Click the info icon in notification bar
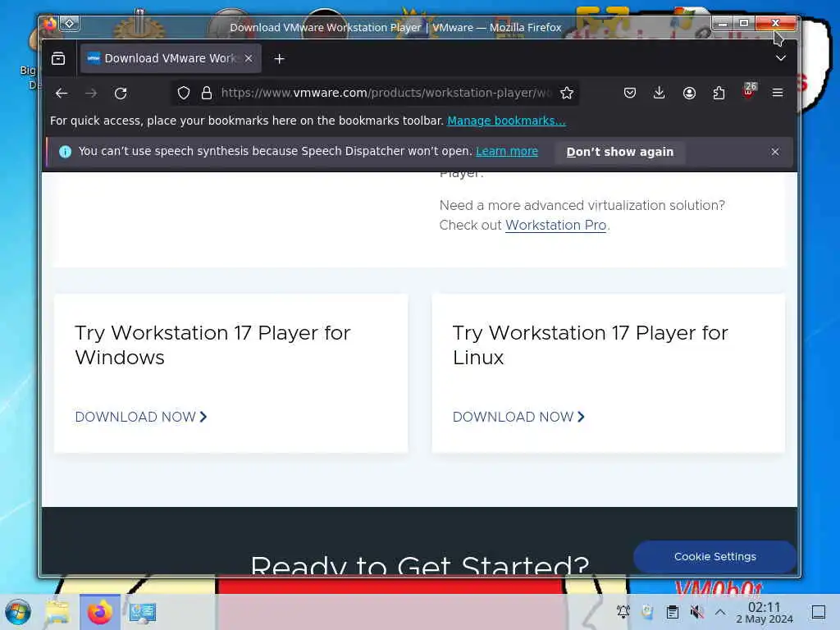840x630 pixels. point(66,152)
